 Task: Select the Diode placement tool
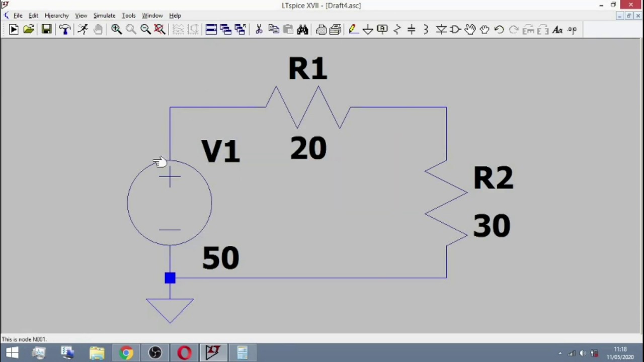pos(441,30)
